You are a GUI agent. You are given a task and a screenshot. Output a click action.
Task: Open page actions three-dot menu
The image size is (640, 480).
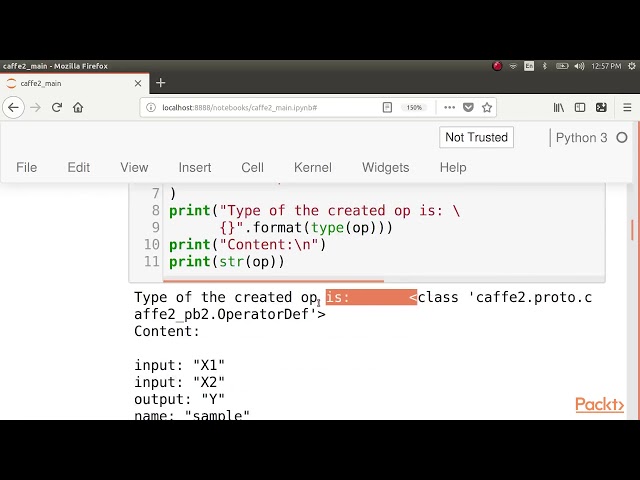[x=449, y=107]
